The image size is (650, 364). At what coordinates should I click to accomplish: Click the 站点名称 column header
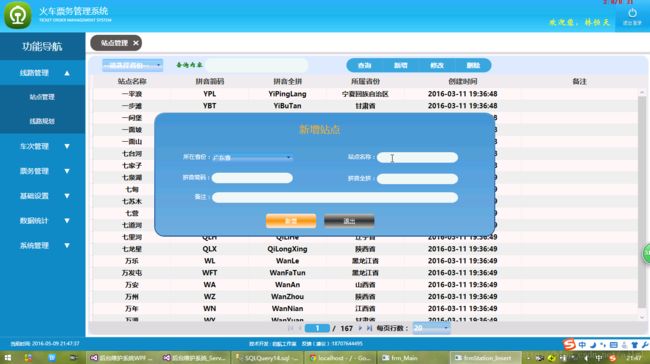click(x=132, y=81)
